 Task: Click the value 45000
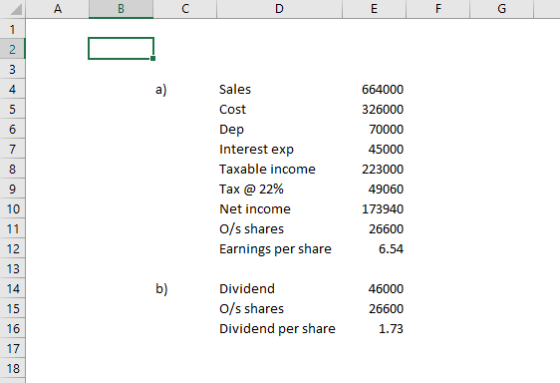(x=386, y=149)
